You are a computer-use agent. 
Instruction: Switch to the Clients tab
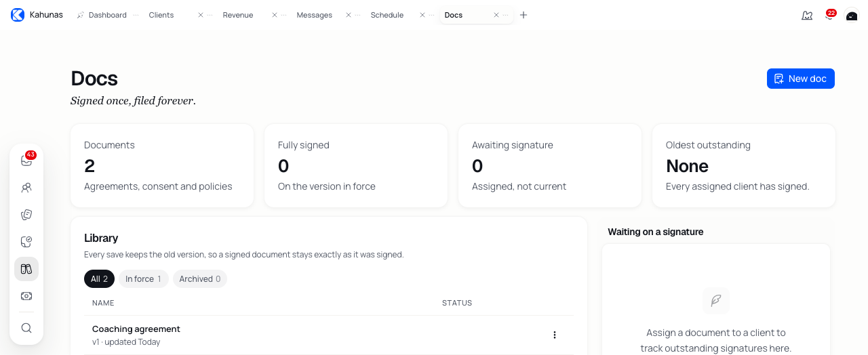pos(161,15)
